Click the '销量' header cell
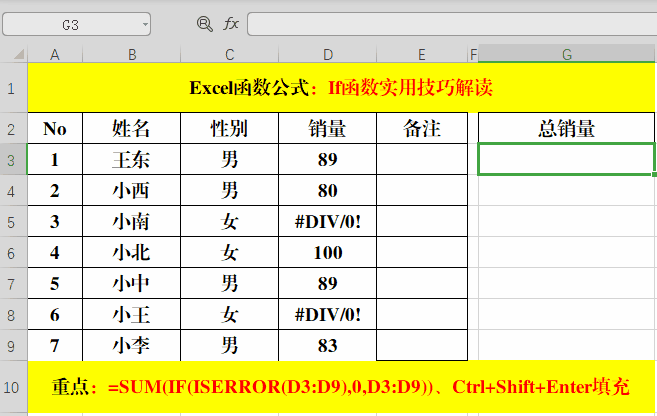 (x=327, y=128)
